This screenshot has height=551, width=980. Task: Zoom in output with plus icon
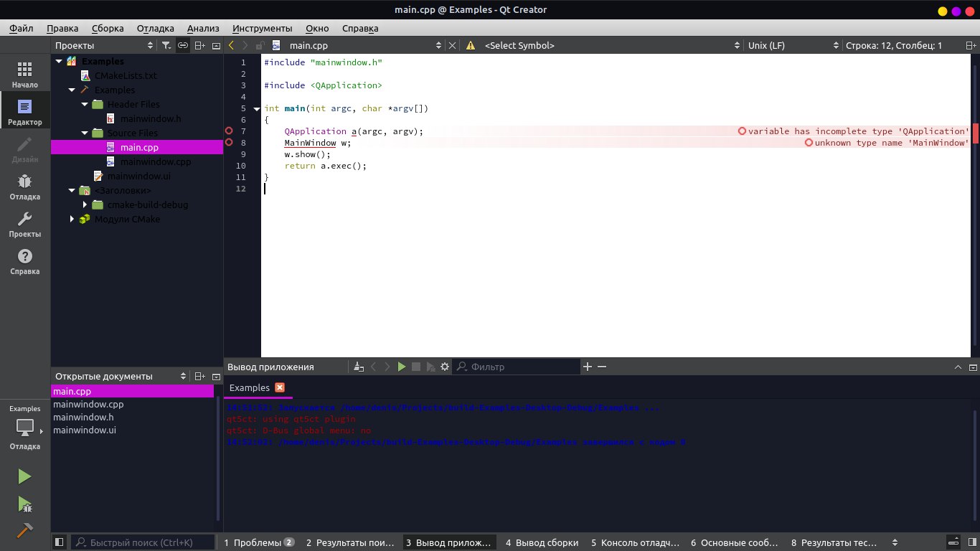pyautogui.click(x=588, y=367)
